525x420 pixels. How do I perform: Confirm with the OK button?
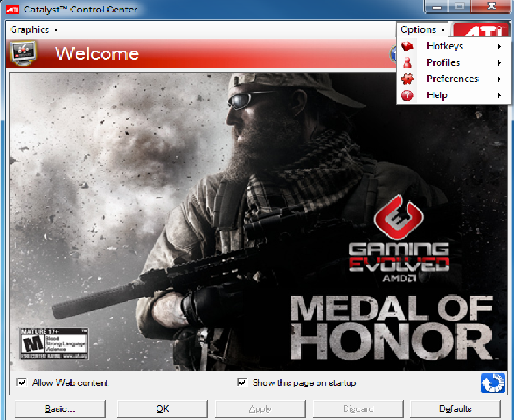tap(163, 409)
